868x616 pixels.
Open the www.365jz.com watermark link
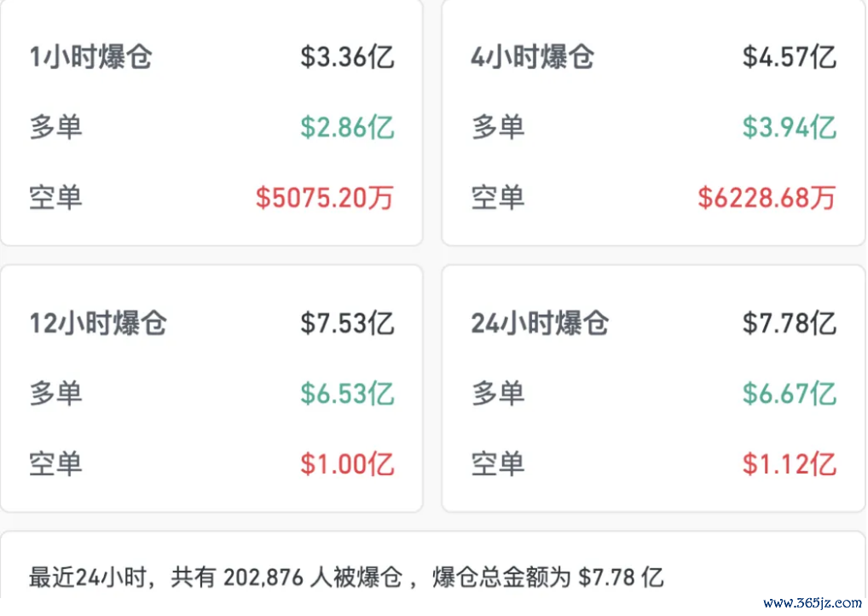coord(812,602)
